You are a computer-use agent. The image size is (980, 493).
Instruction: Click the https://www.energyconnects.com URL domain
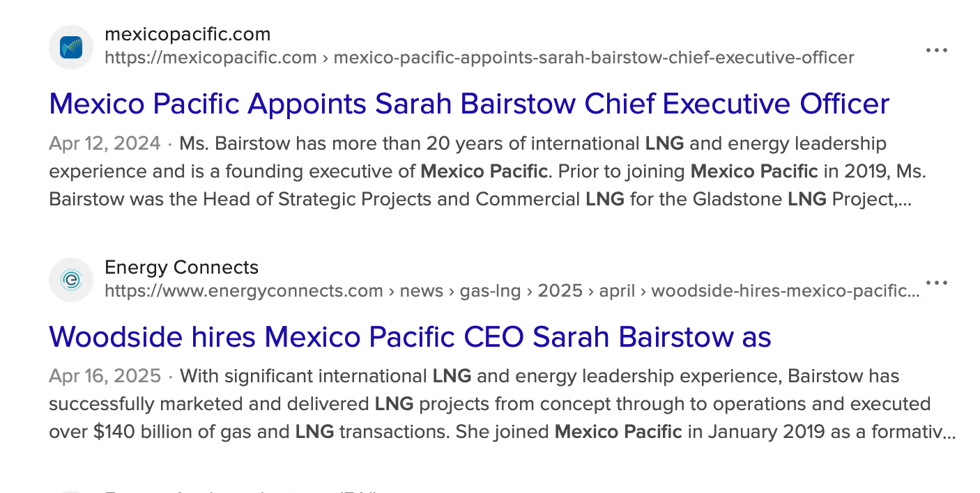click(x=244, y=290)
